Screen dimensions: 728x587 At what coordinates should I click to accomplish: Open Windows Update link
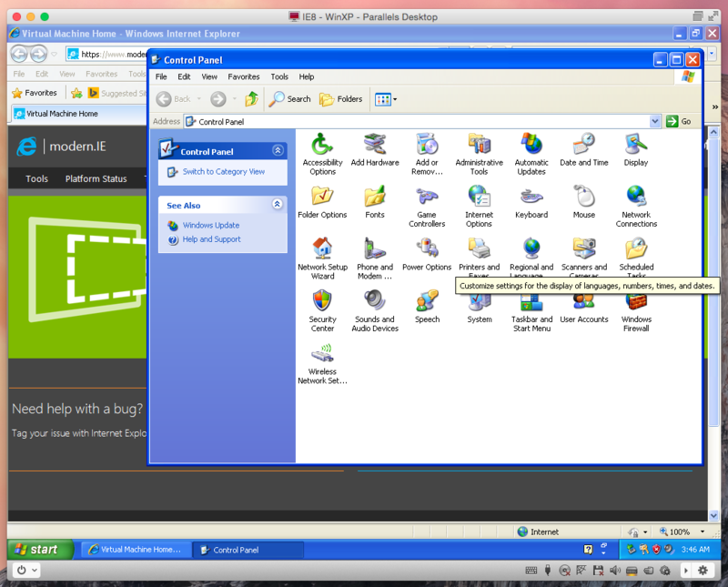click(x=211, y=225)
